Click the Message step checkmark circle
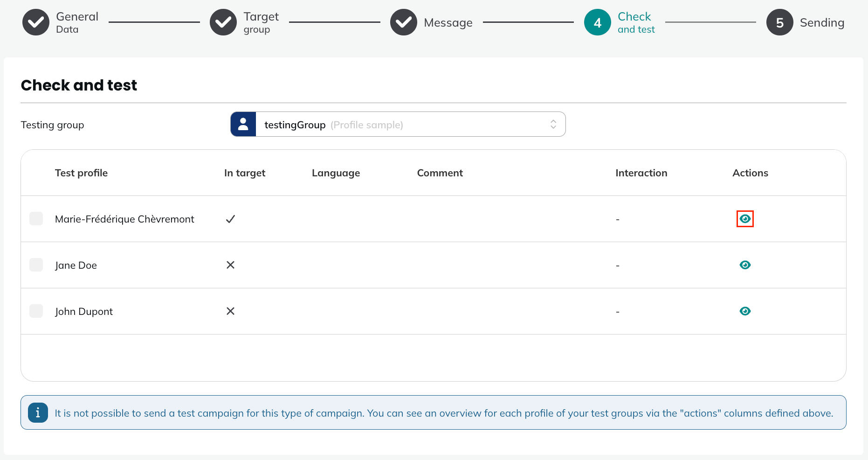The height and width of the screenshot is (460, 868). [x=404, y=22]
